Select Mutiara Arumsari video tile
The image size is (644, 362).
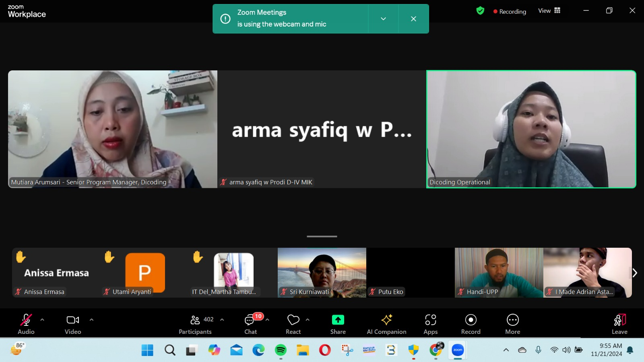[x=113, y=129]
